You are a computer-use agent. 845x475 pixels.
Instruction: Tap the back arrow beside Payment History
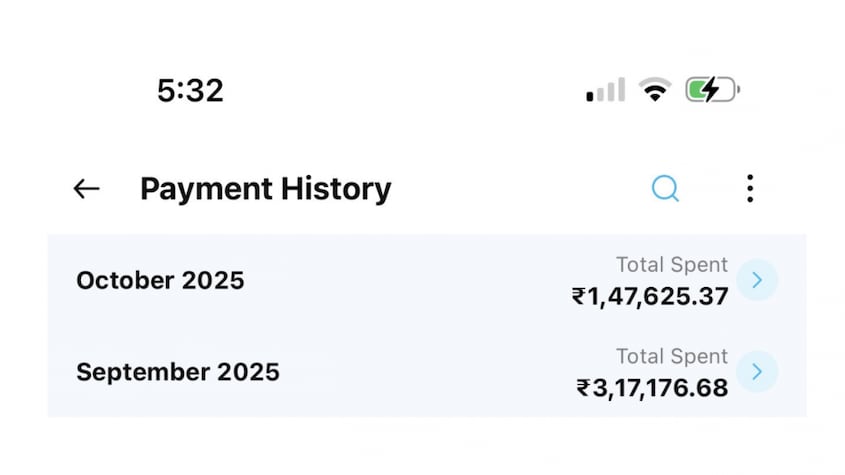[x=87, y=189]
